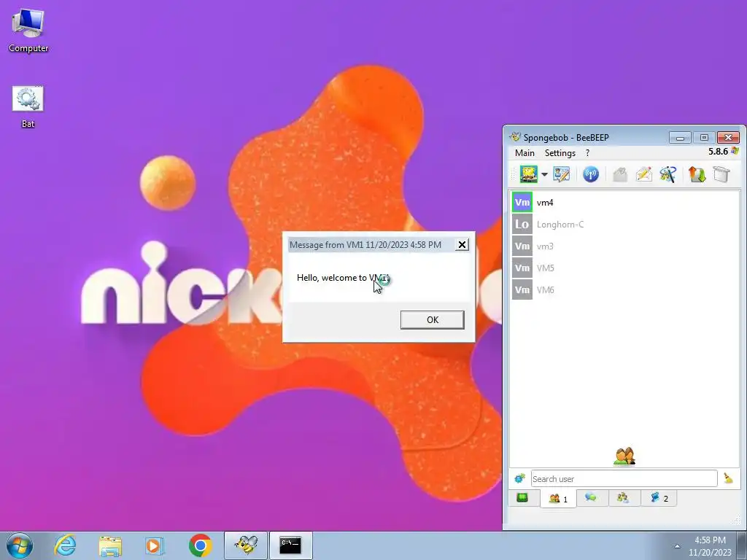Viewport: 747px width, 560px height.
Task: Open the edit profile card icon
Action: 561,174
